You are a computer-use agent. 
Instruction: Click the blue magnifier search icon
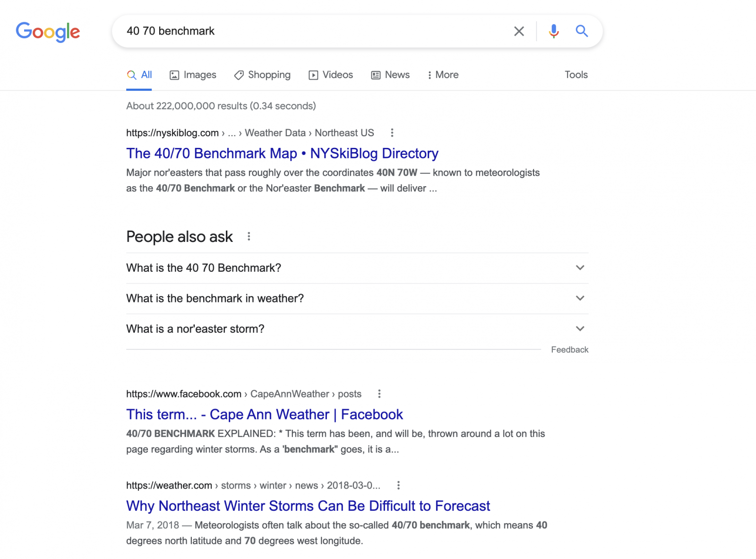click(582, 31)
